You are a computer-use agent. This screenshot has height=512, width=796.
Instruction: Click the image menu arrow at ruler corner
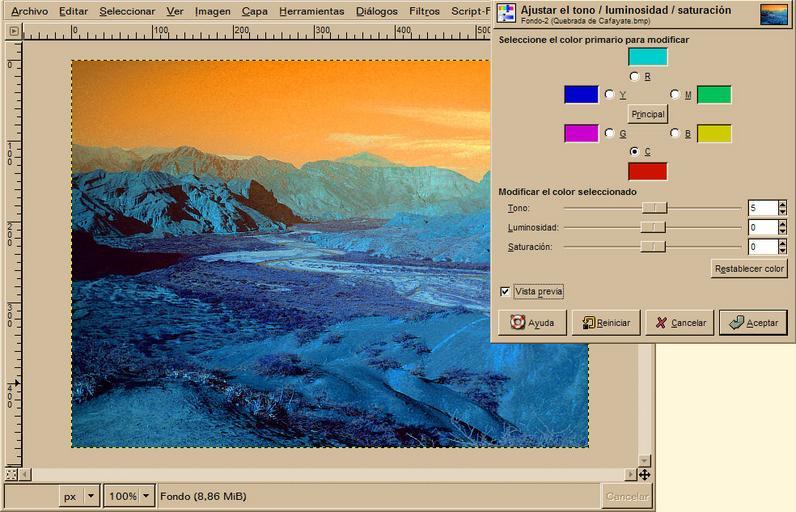pos(14,31)
